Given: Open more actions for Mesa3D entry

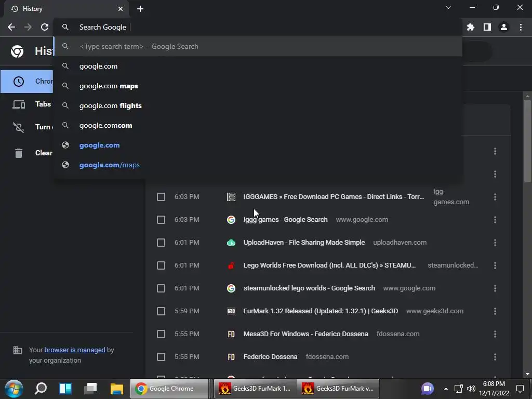Looking at the screenshot, I should click(495, 334).
